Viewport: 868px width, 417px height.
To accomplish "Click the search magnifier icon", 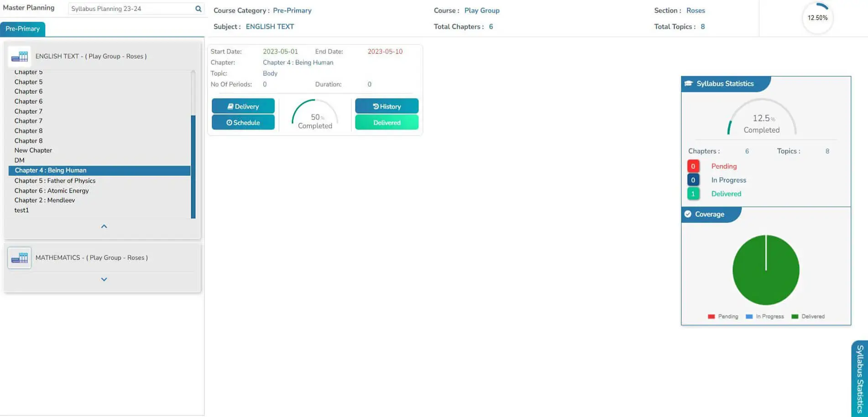I will [x=198, y=9].
